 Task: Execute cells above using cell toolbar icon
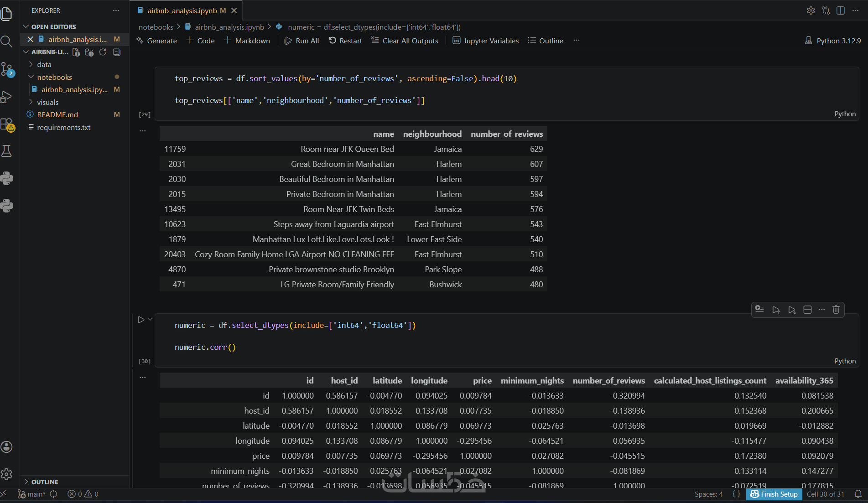776,310
